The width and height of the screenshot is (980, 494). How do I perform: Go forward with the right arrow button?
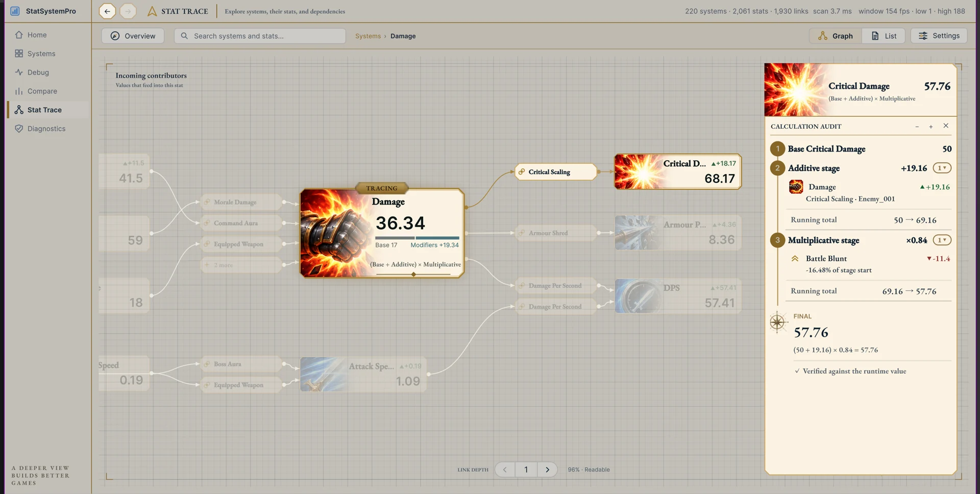[128, 11]
